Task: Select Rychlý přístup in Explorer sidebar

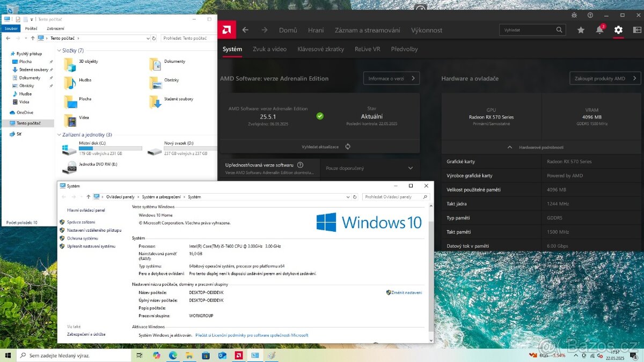Action: pos(29,54)
